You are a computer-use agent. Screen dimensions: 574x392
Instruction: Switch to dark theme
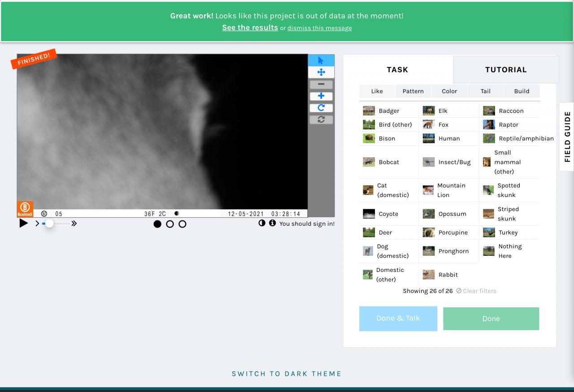287,374
